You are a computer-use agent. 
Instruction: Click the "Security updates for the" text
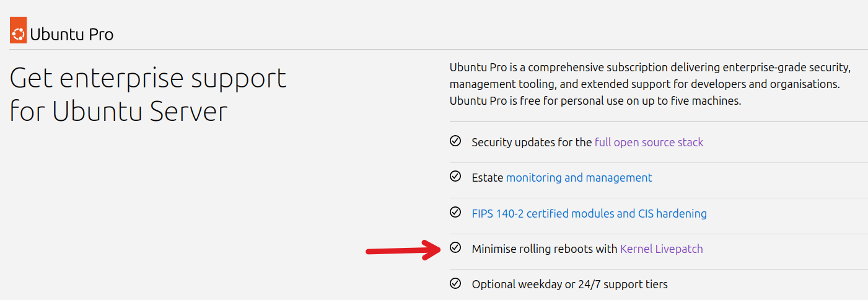click(532, 143)
